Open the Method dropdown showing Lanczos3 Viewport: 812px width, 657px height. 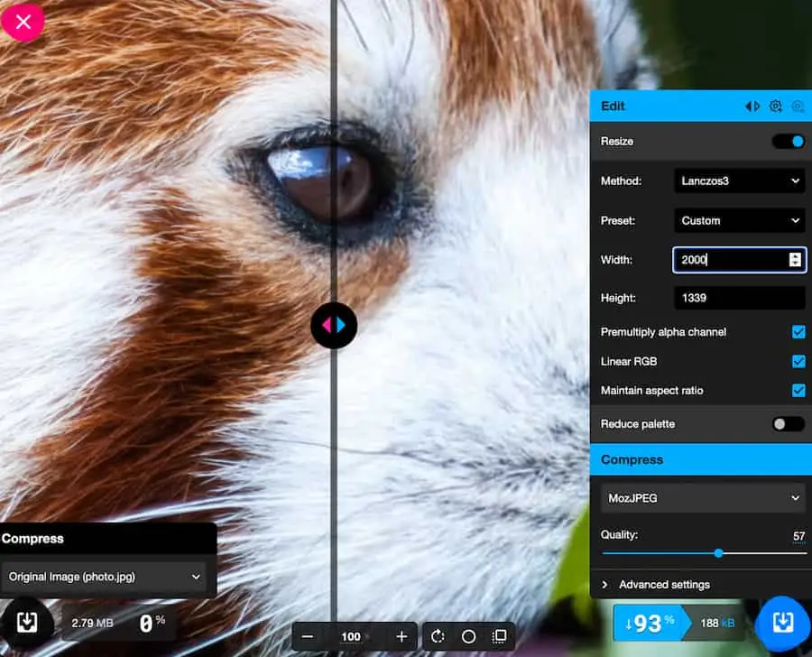coord(739,181)
